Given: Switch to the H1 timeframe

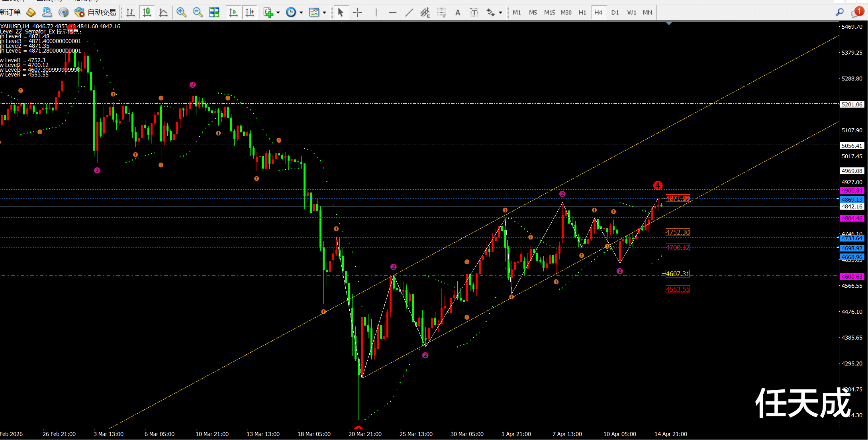Looking at the screenshot, I should (582, 12).
